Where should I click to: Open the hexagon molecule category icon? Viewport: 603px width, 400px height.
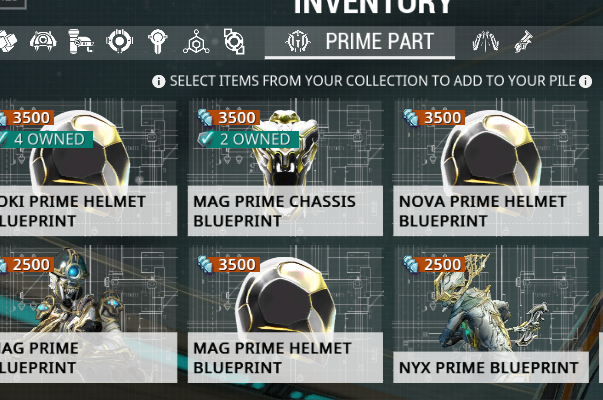point(196,41)
